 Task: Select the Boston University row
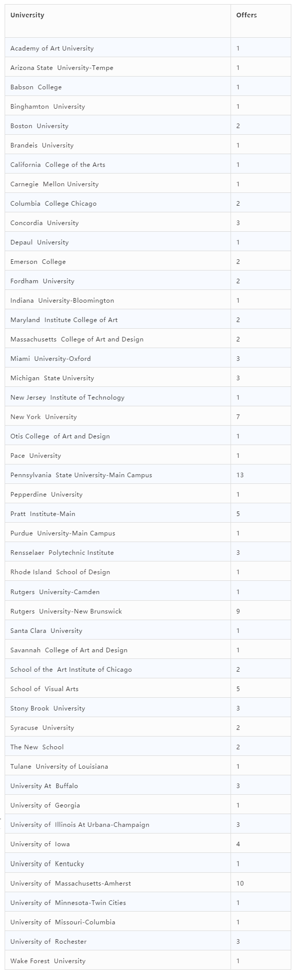pos(148,126)
